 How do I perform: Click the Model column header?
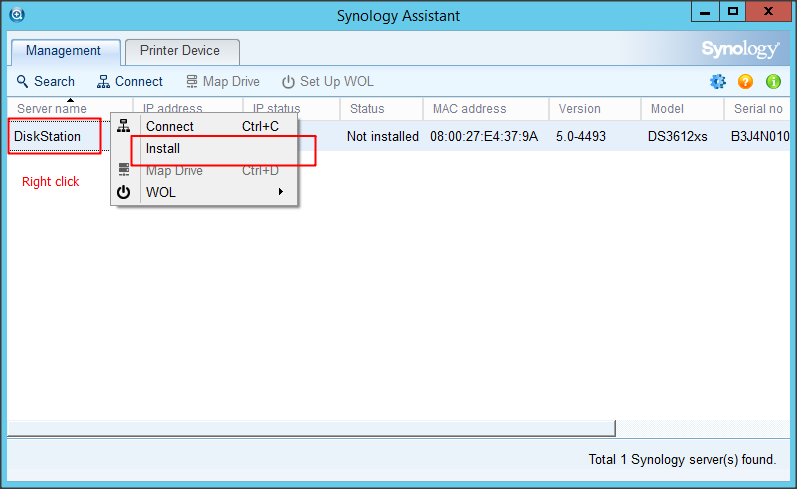(667, 108)
